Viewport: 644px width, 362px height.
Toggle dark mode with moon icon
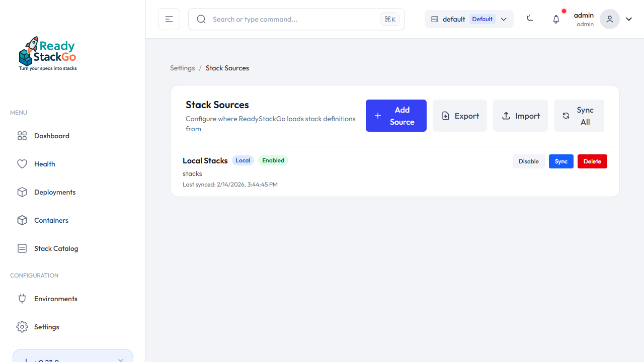530,19
